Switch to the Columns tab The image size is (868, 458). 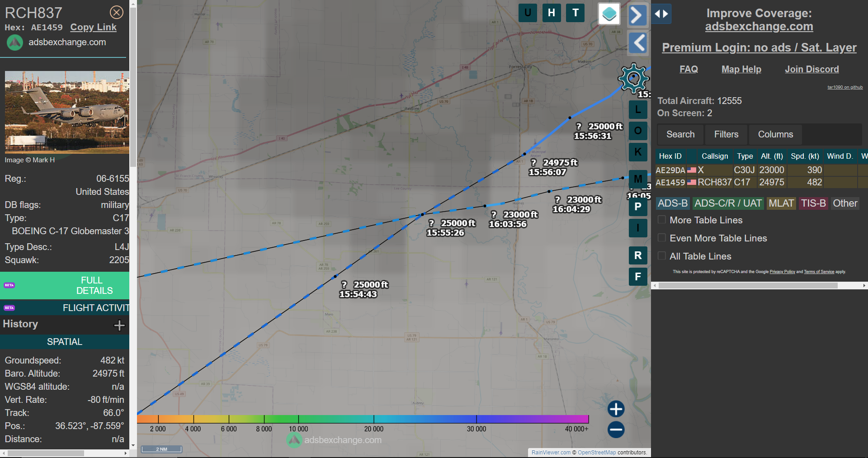775,134
